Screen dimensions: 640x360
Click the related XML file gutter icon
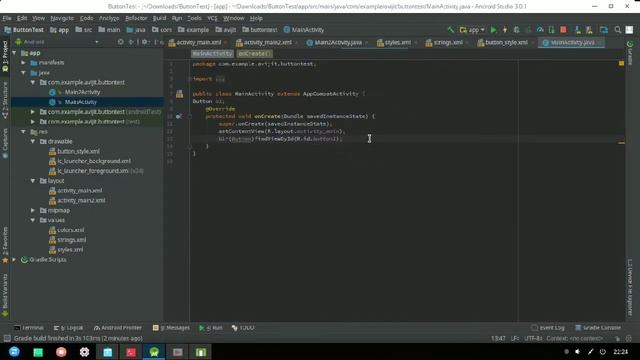pyautogui.click(x=180, y=94)
